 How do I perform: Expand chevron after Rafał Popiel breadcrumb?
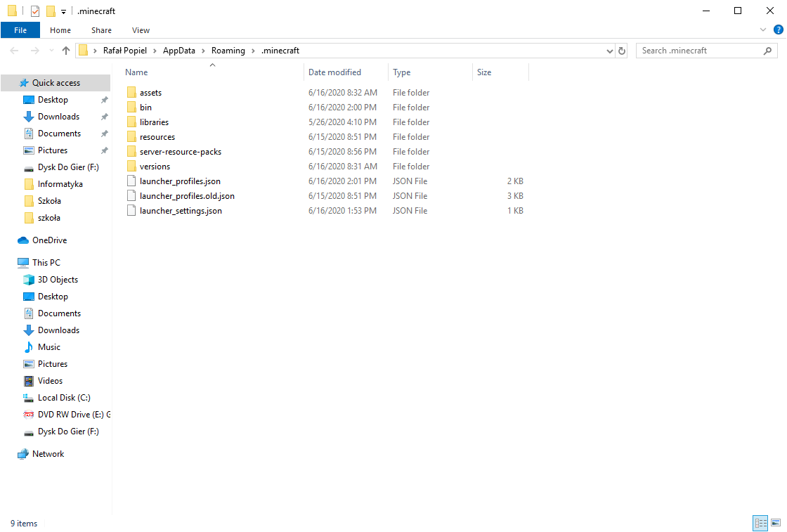[155, 51]
